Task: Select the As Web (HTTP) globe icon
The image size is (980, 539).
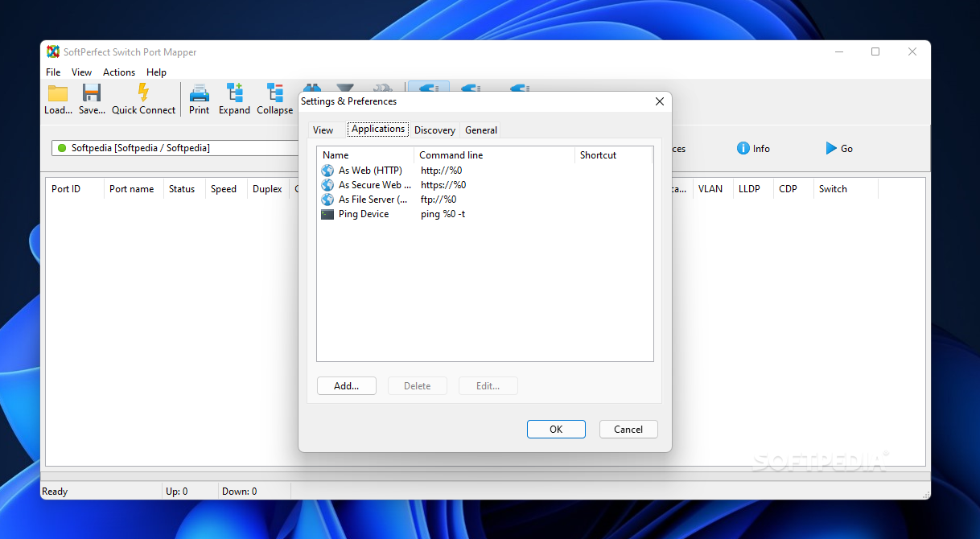Action: (327, 171)
